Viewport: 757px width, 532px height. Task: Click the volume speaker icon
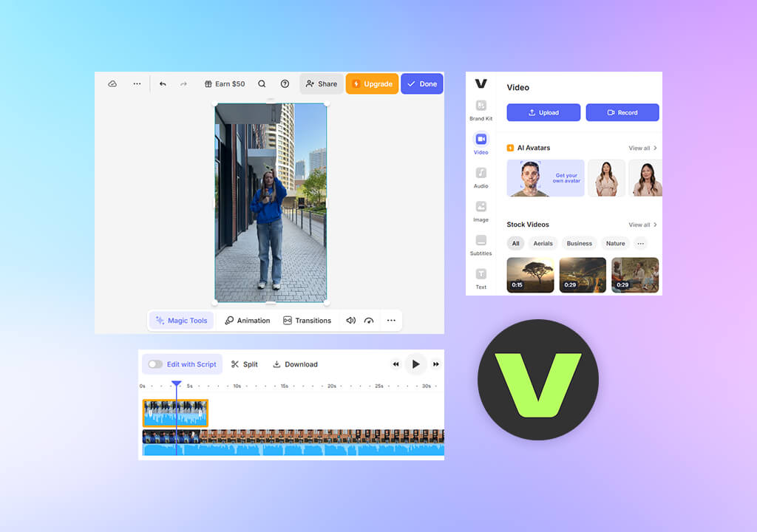pyautogui.click(x=351, y=321)
